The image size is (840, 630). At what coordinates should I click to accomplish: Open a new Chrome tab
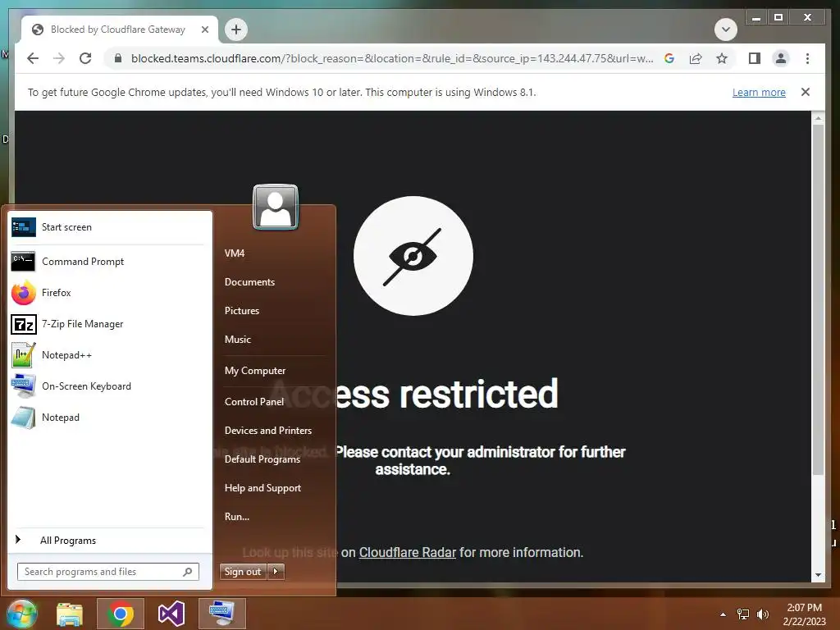(236, 30)
